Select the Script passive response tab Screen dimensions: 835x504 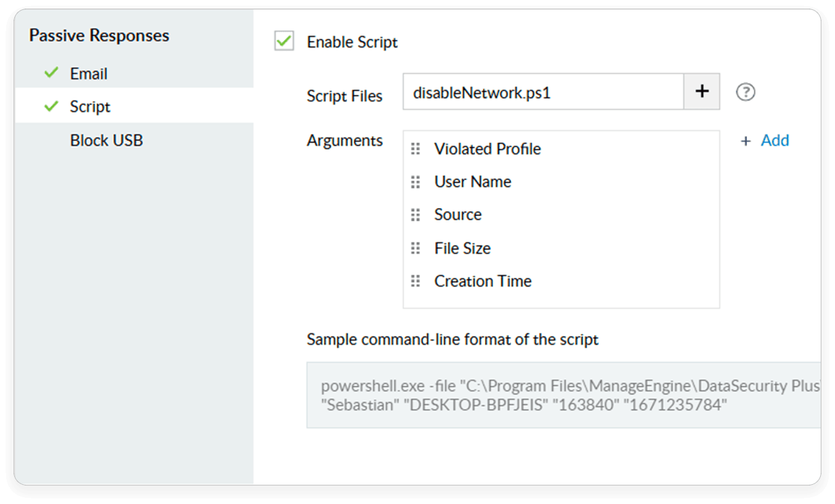pos(134,106)
